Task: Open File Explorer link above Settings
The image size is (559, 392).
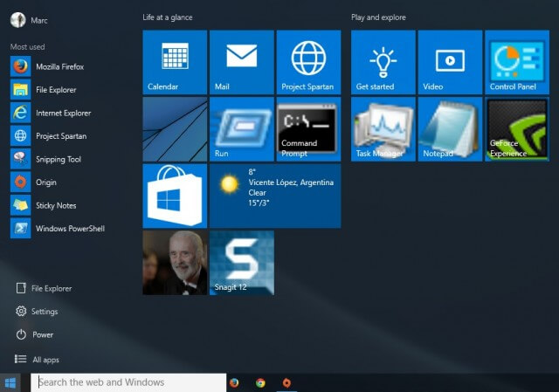Action: tap(44, 288)
